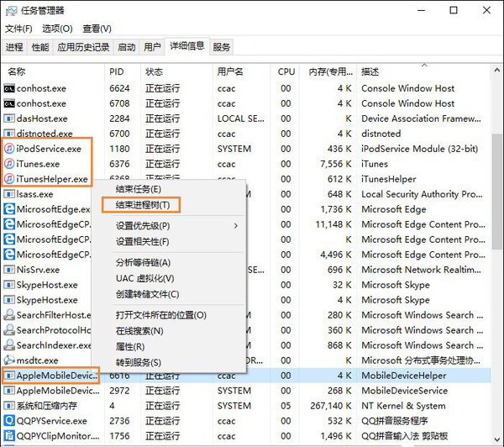Screen dimensions: 504x447
Task: Switch to the 服务 tab
Action: click(x=221, y=47)
